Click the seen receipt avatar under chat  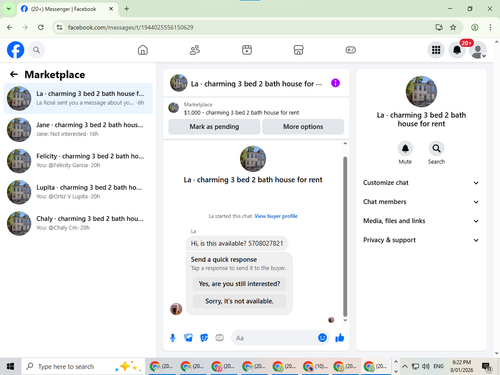point(331,320)
